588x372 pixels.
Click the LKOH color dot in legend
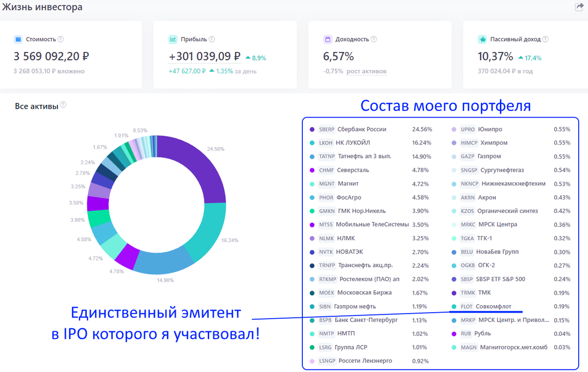click(312, 143)
